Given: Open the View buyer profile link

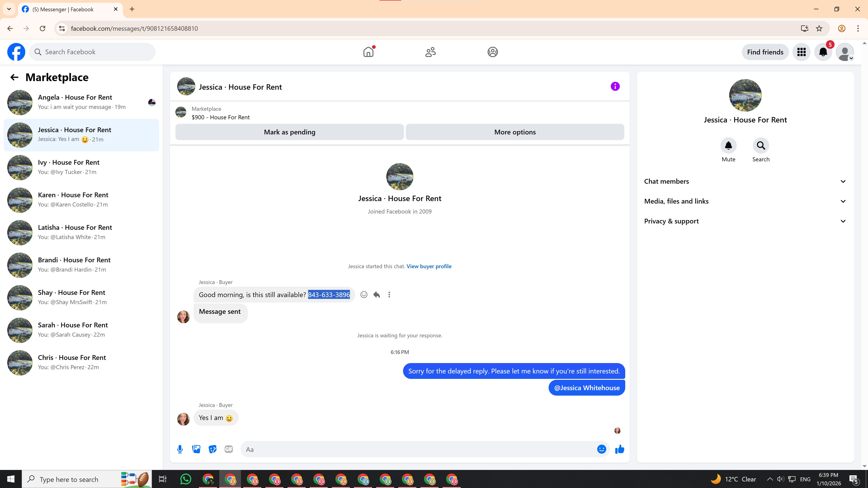Looking at the screenshot, I should pyautogui.click(x=429, y=266).
